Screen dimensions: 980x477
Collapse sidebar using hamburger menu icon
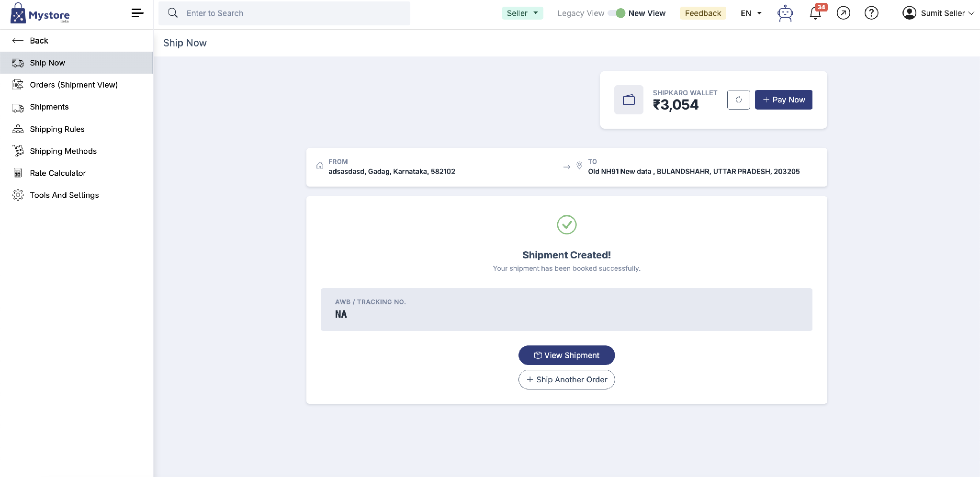point(137,13)
